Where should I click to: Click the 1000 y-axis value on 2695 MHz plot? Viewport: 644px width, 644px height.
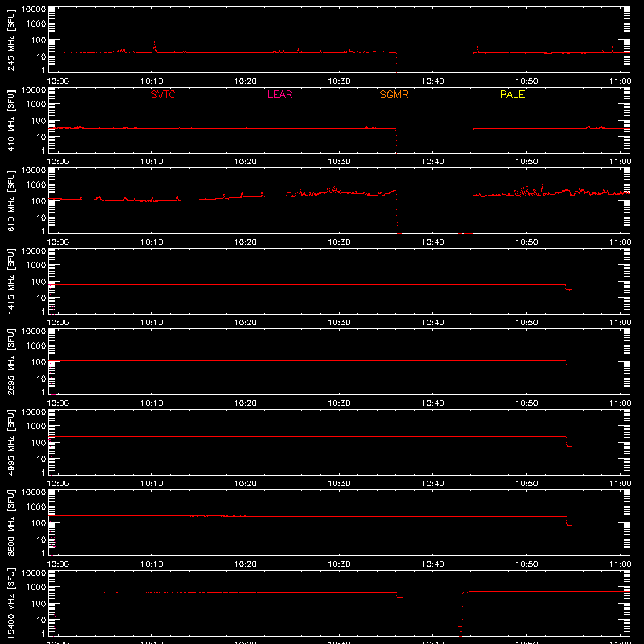tap(36, 345)
